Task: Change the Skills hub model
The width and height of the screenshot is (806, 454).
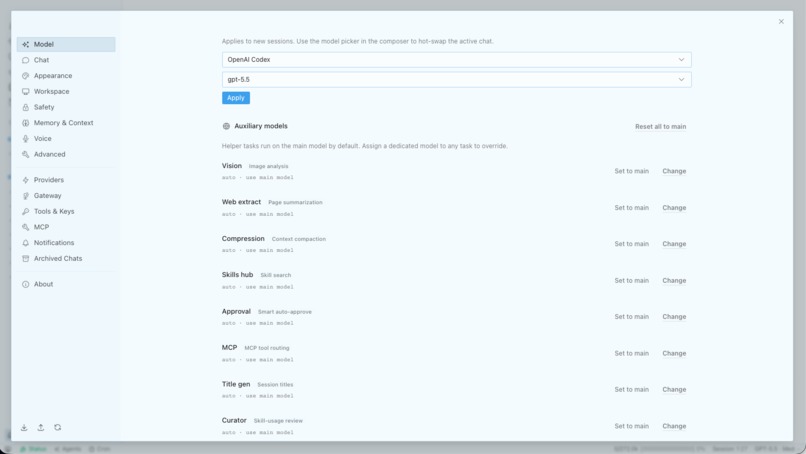Action: [674, 280]
